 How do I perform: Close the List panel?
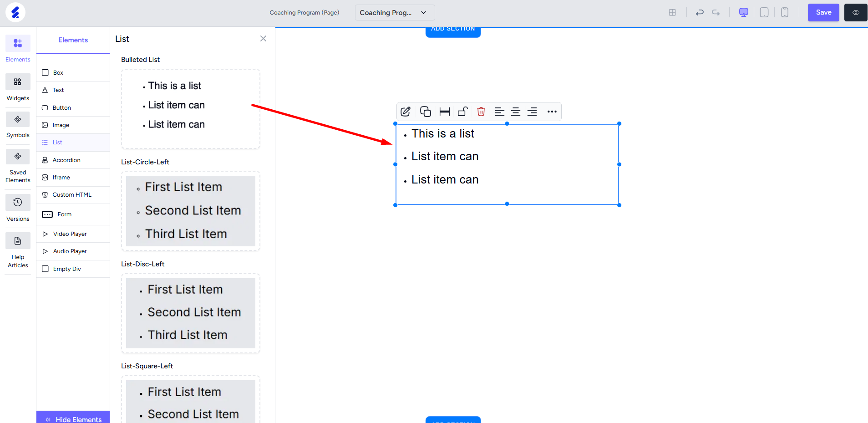[263, 39]
